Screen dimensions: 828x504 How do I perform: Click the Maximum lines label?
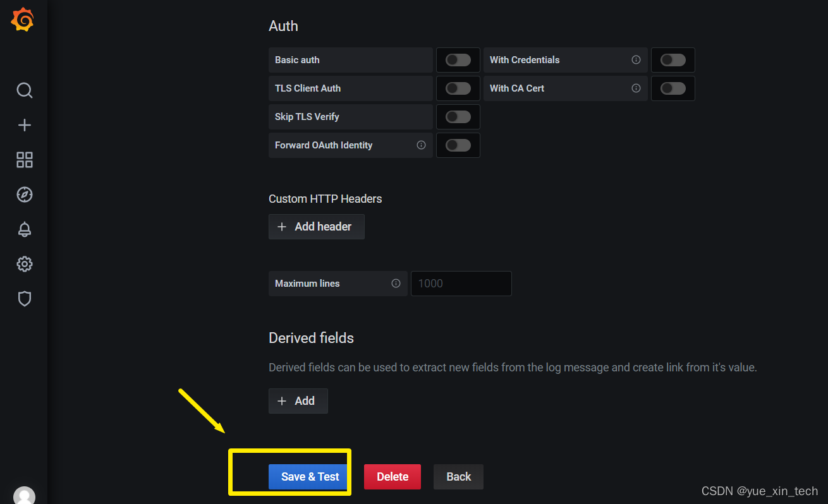click(x=307, y=284)
